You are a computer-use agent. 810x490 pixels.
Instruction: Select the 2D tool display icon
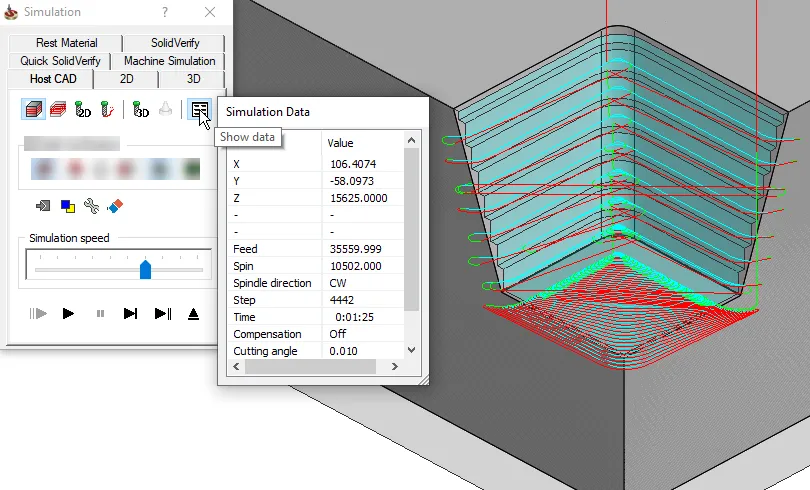point(84,110)
